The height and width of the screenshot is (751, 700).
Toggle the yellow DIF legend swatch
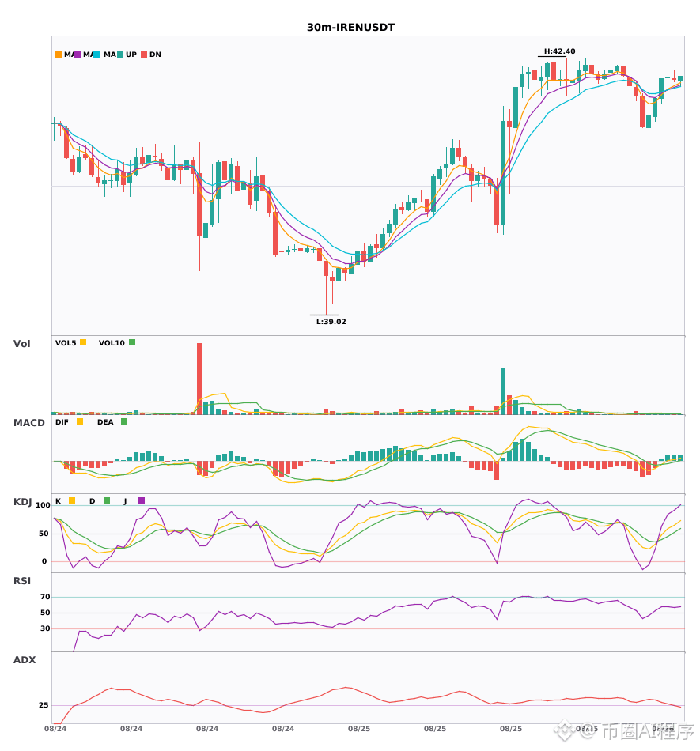80,421
